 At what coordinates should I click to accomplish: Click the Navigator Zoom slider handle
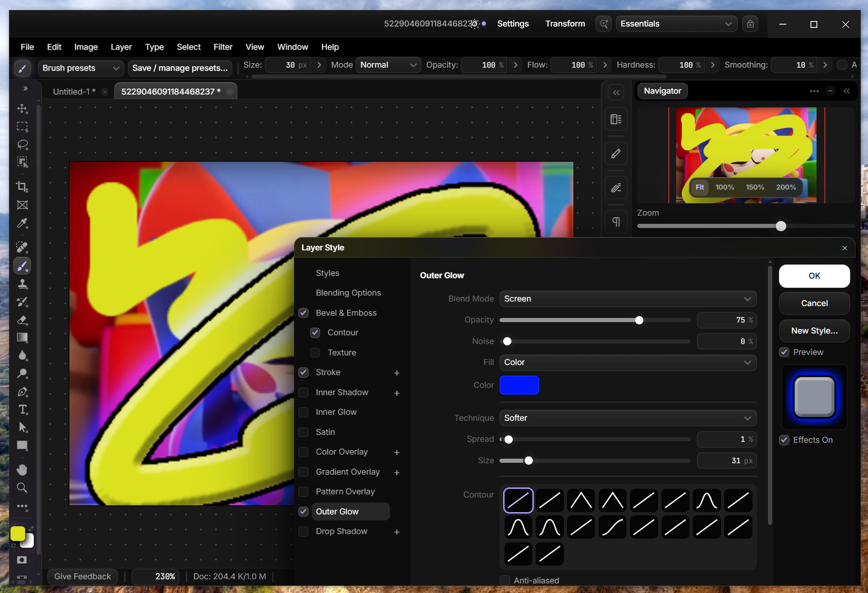781,226
